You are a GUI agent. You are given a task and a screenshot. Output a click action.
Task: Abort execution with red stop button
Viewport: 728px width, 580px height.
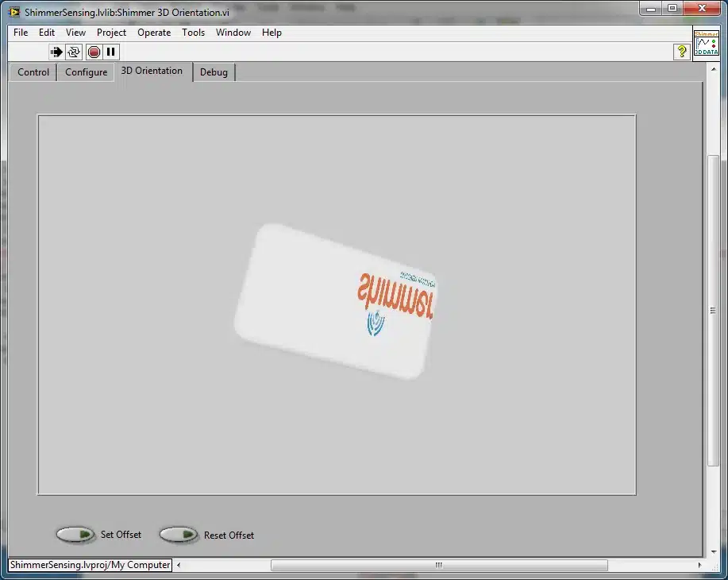94,52
